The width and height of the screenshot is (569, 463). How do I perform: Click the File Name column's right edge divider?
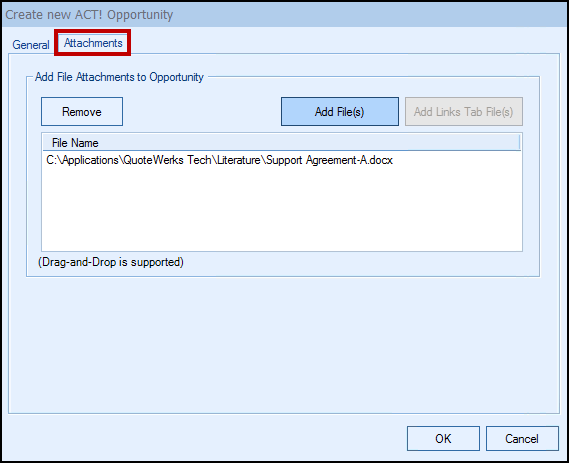(x=520, y=143)
